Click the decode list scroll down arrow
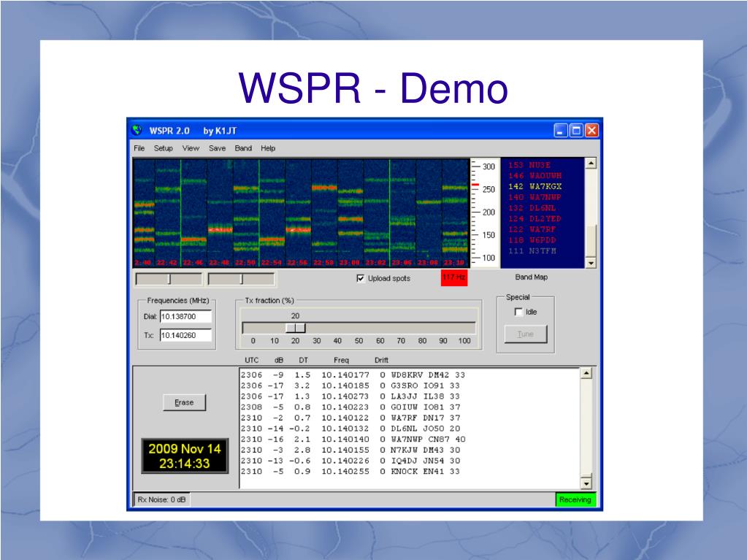The image size is (747, 560). [586, 483]
